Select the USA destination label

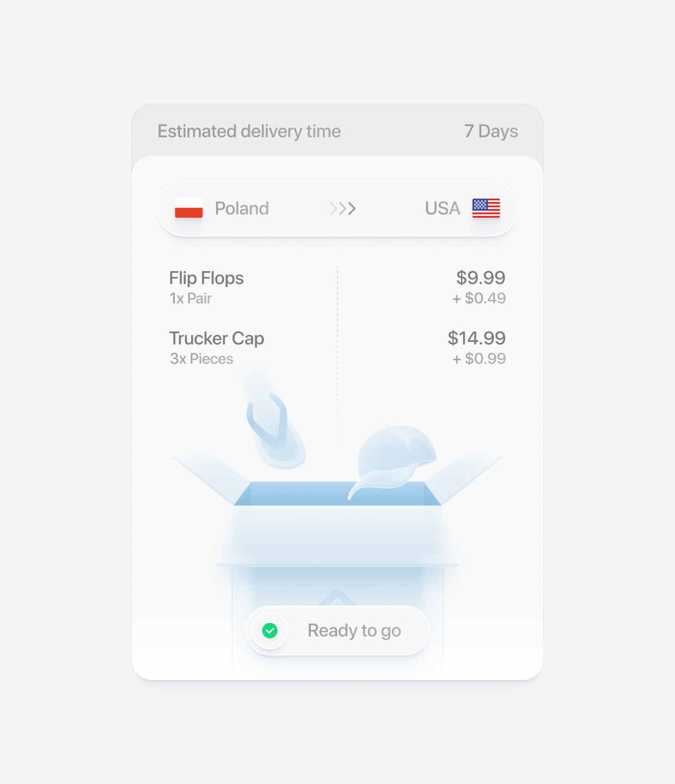pos(442,209)
